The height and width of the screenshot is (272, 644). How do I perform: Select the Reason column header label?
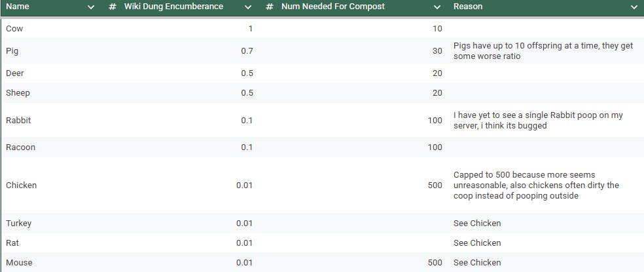click(468, 7)
